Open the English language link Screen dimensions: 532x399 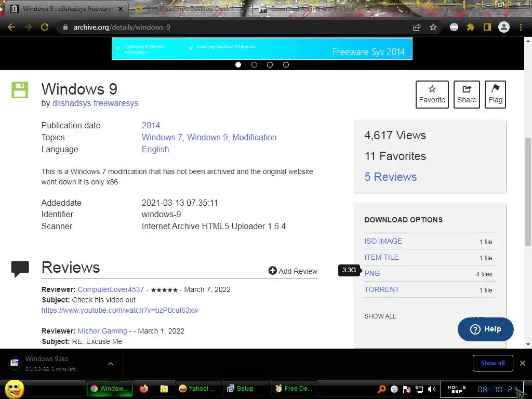coord(155,149)
